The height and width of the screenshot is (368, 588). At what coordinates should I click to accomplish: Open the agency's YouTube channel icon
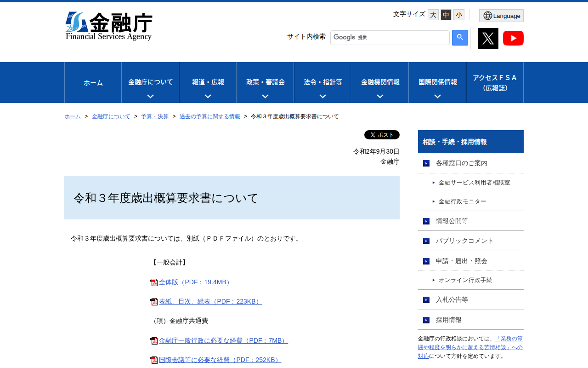(x=513, y=38)
